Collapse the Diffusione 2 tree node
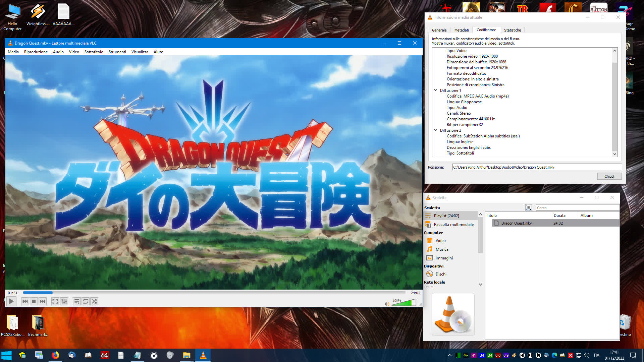The height and width of the screenshot is (362, 644). coord(436,130)
